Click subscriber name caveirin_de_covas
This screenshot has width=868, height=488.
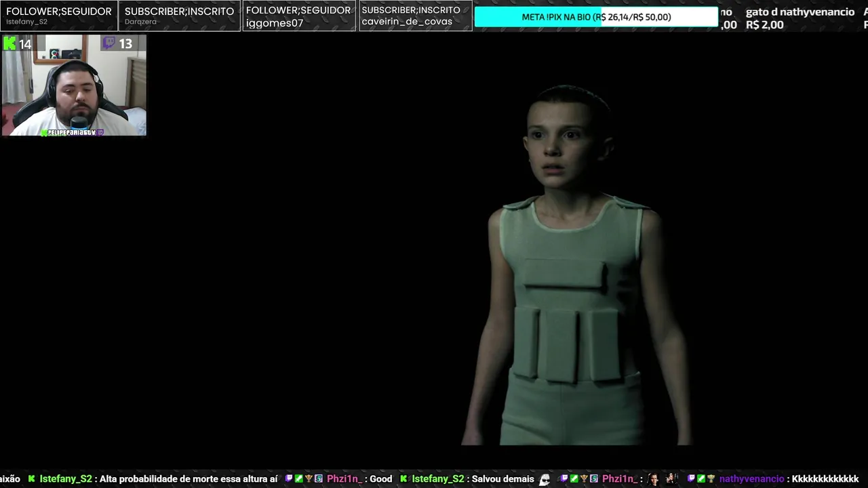click(407, 22)
